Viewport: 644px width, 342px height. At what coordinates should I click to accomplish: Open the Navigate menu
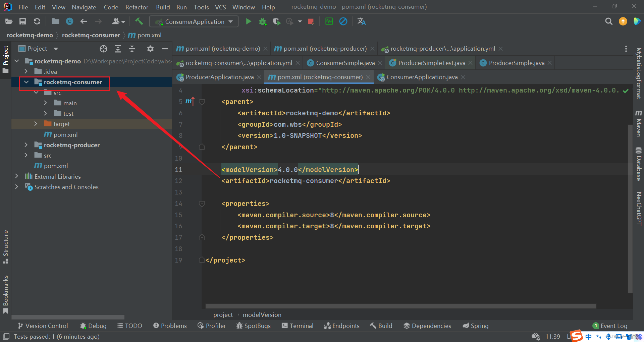84,7
